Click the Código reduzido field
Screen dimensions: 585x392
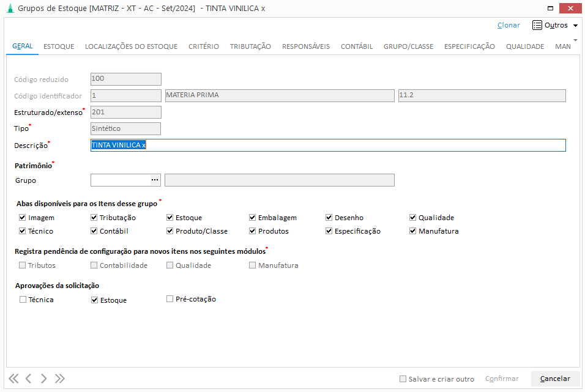125,79
